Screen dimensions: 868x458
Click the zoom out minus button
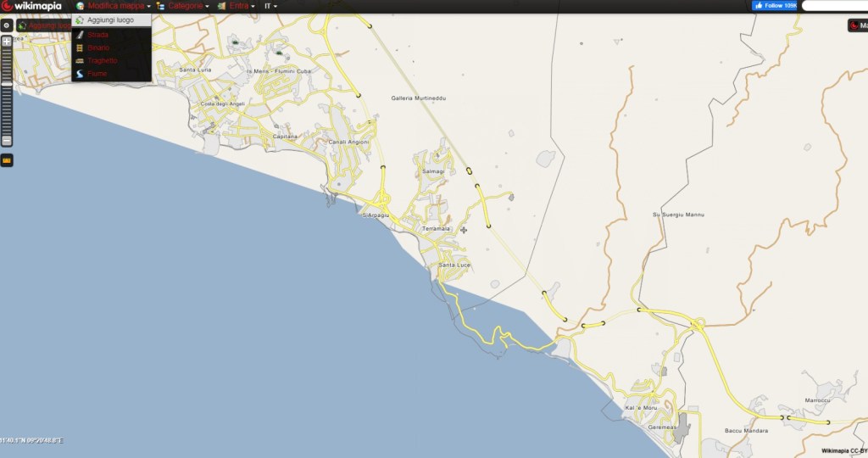(7, 140)
